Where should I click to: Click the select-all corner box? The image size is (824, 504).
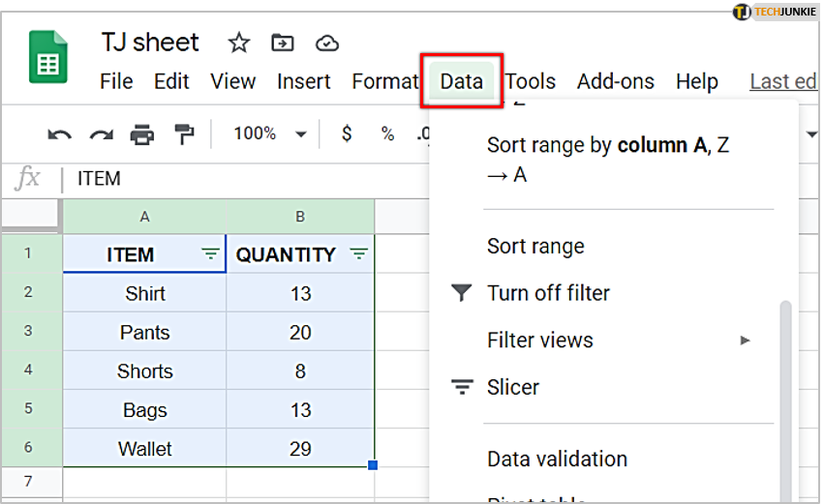[29, 215]
